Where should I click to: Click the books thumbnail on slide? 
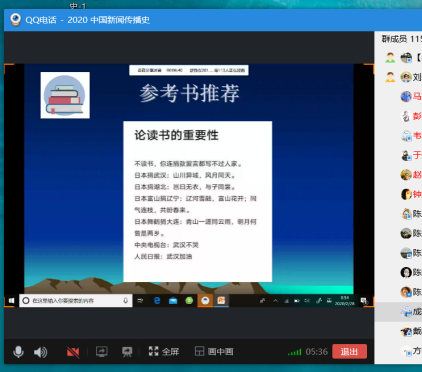65,95
